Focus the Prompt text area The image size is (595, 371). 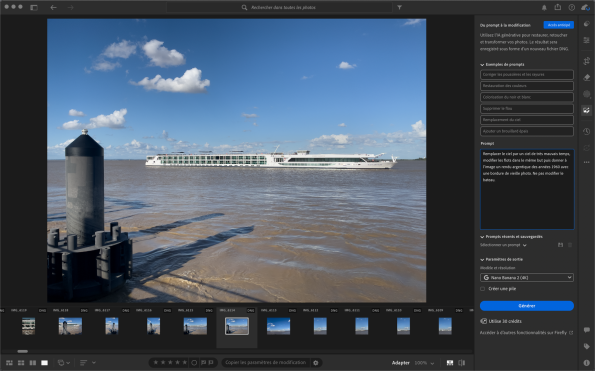click(527, 189)
